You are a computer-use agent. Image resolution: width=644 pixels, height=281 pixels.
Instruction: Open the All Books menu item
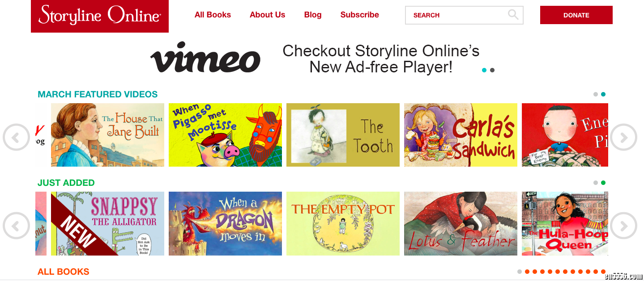pyautogui.click(x=213, y=15)
